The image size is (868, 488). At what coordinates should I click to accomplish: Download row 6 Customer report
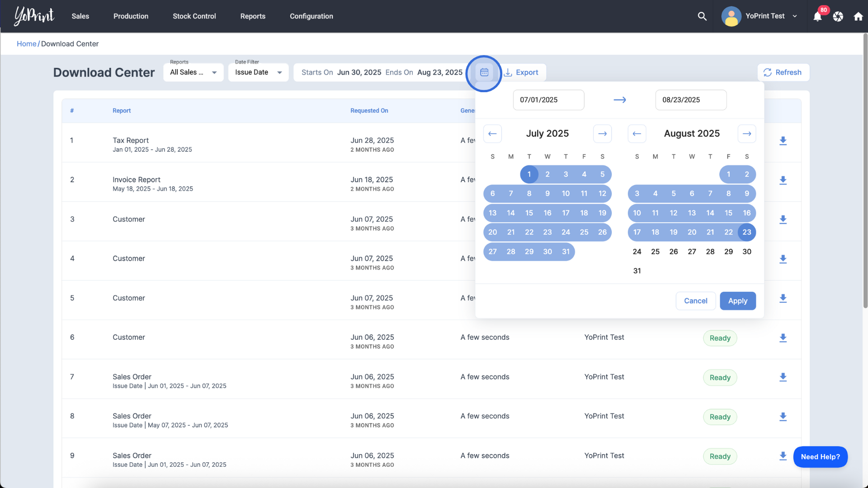point(783,338)
